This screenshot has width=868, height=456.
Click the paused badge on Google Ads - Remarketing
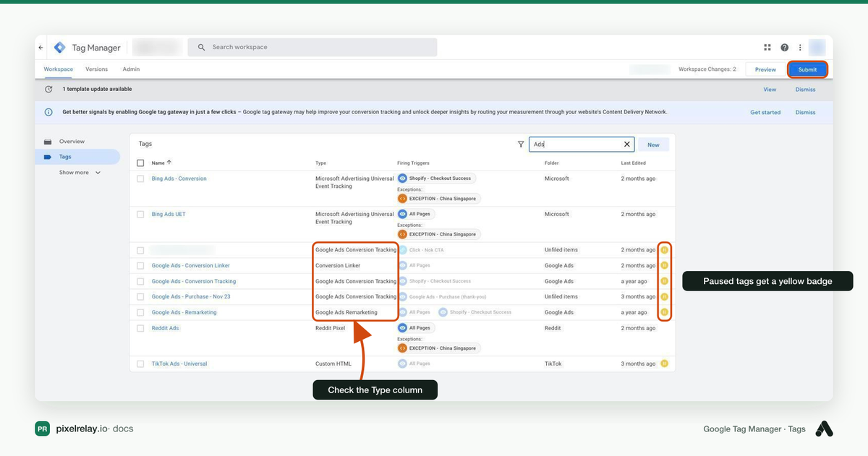(x=665, y=312)
